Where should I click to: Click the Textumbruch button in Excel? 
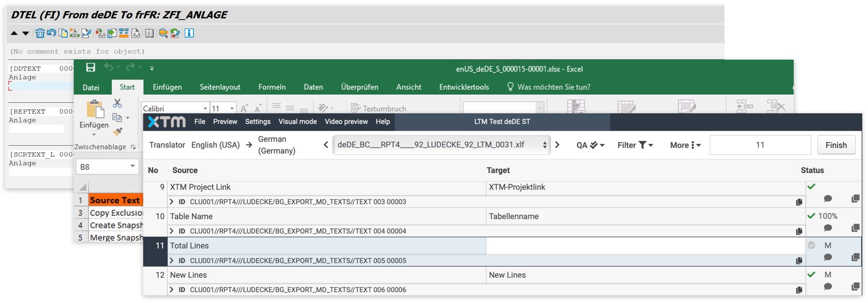[x=378, y=109]
